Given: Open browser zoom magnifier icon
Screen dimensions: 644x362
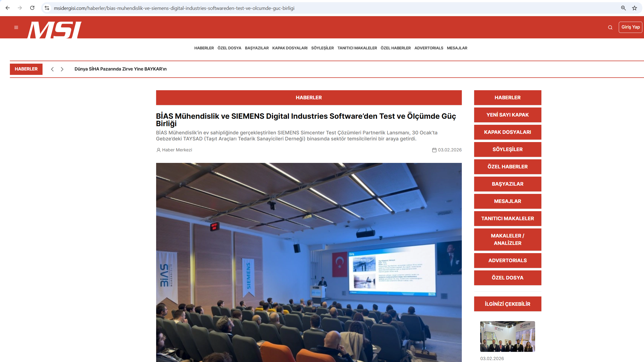Looking at the screenshot, I should (x=623, y=8).
